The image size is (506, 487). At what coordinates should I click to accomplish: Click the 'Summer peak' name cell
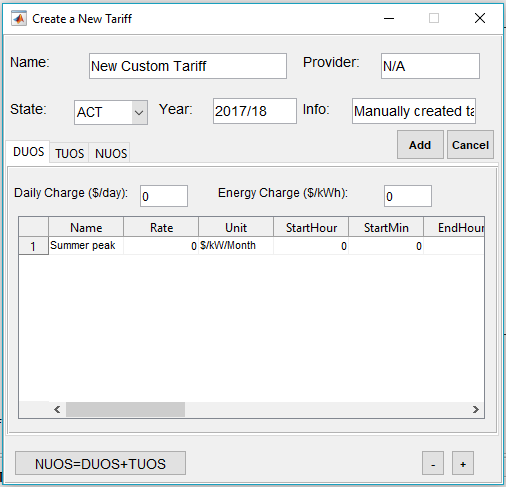coord(86,246)
